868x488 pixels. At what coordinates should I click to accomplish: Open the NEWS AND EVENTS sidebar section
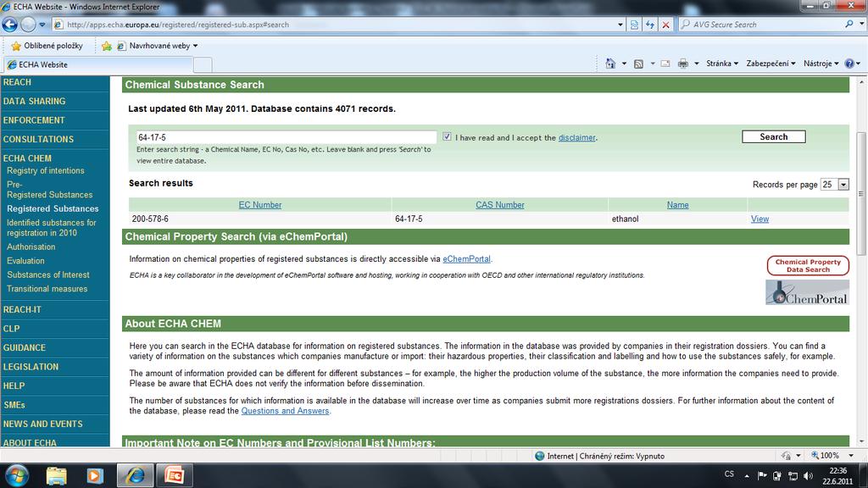pos(42,424)
